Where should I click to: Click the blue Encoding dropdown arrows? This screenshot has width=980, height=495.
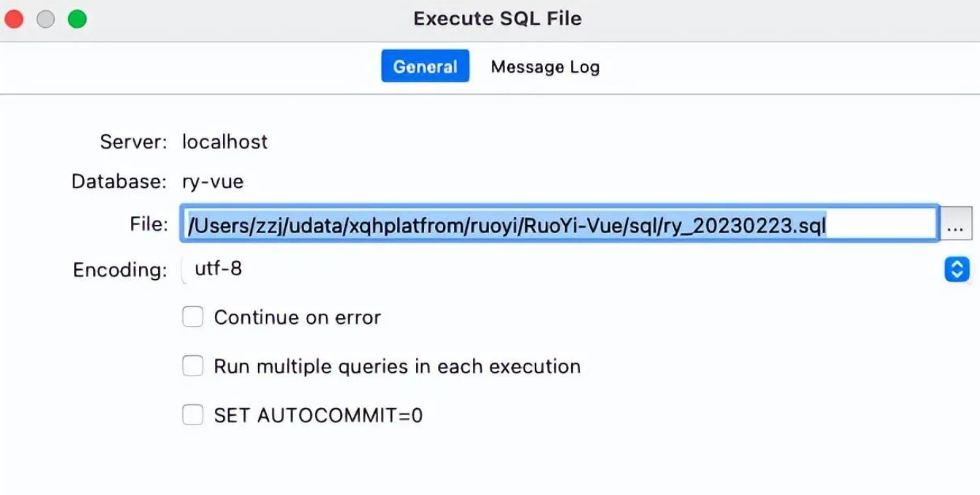957,269
